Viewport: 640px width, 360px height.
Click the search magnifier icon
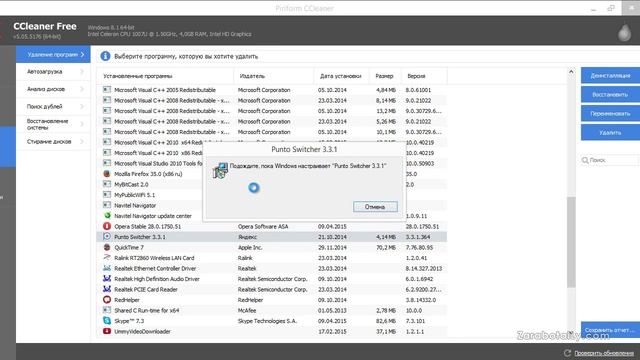point(585,160)
